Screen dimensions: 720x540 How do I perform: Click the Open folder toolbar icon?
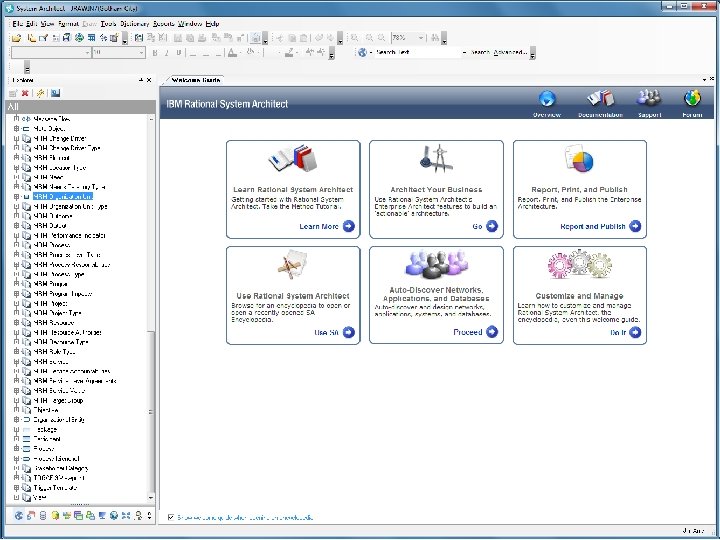17,38
